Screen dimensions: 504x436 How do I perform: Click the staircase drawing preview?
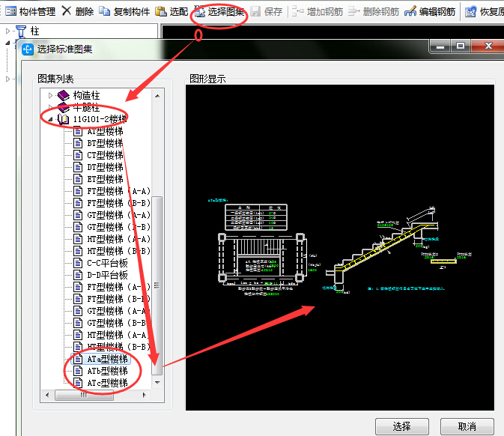[340, 247]
